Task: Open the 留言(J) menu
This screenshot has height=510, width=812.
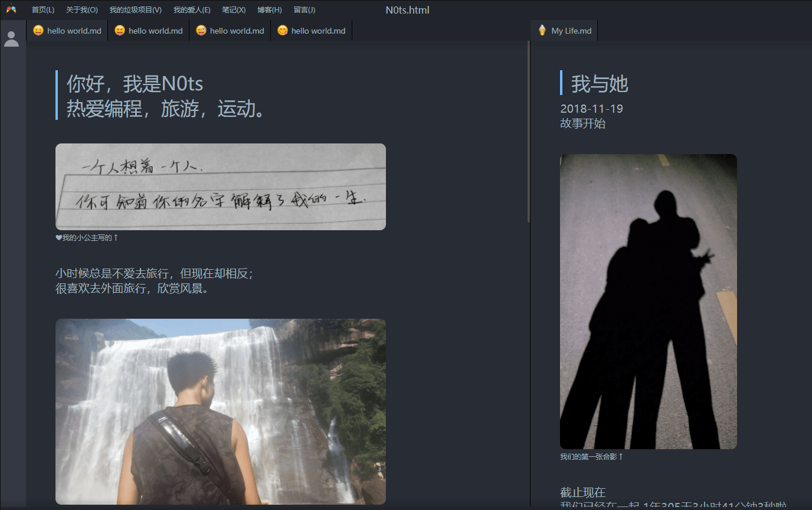Action: click(x=304, y=9)
